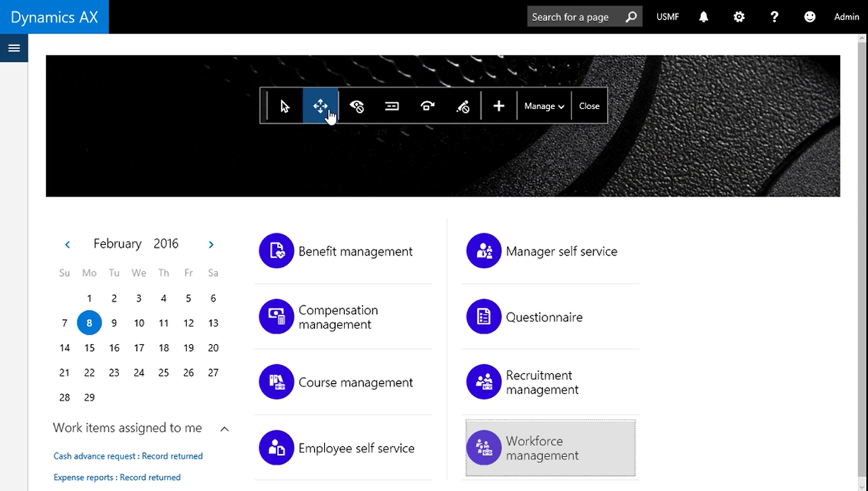This screenshot has width=868, height=491.
Task: Open the hamburger navigation pane
Action: click(14, 48)
